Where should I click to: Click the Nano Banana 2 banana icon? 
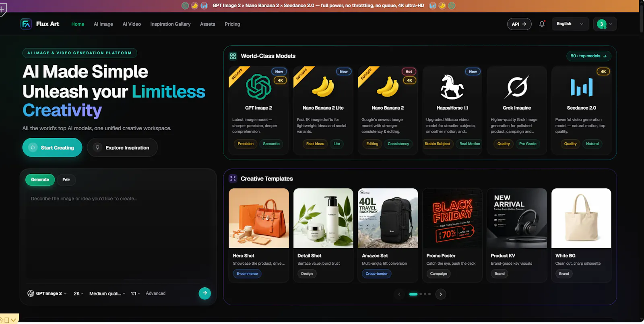[x=388, y=87]
